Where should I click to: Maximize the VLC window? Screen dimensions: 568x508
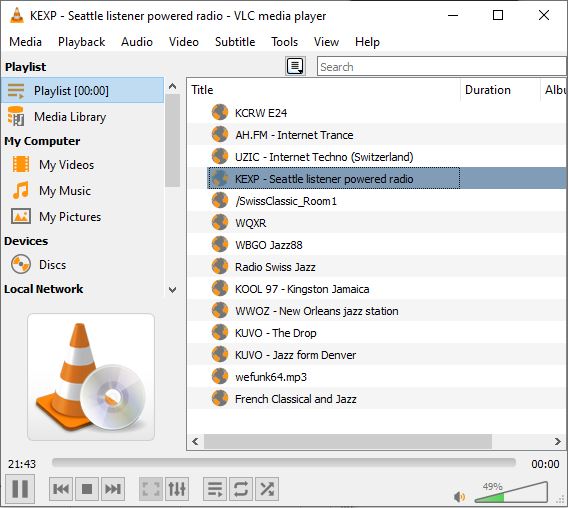498,16
